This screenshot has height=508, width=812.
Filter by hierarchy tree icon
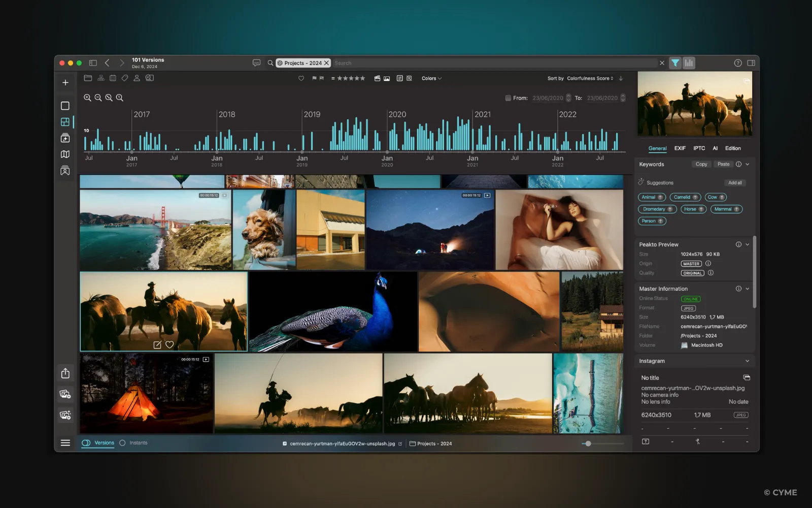101,78
